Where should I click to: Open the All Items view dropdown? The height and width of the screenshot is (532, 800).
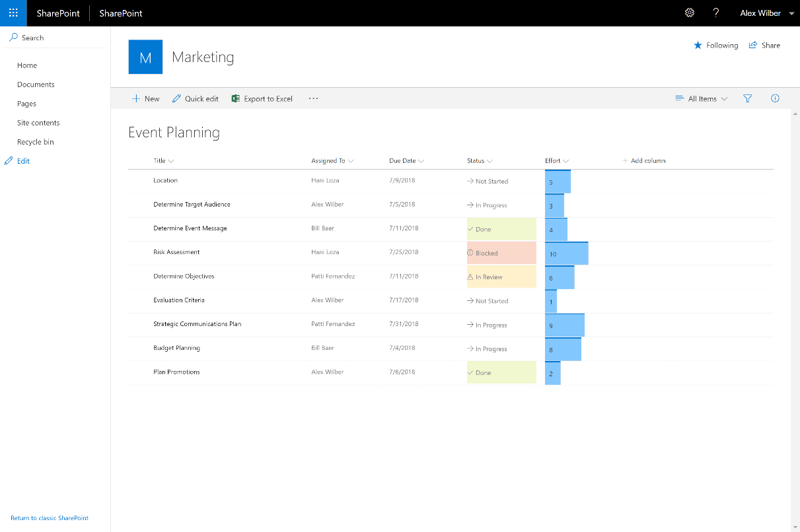701,98
